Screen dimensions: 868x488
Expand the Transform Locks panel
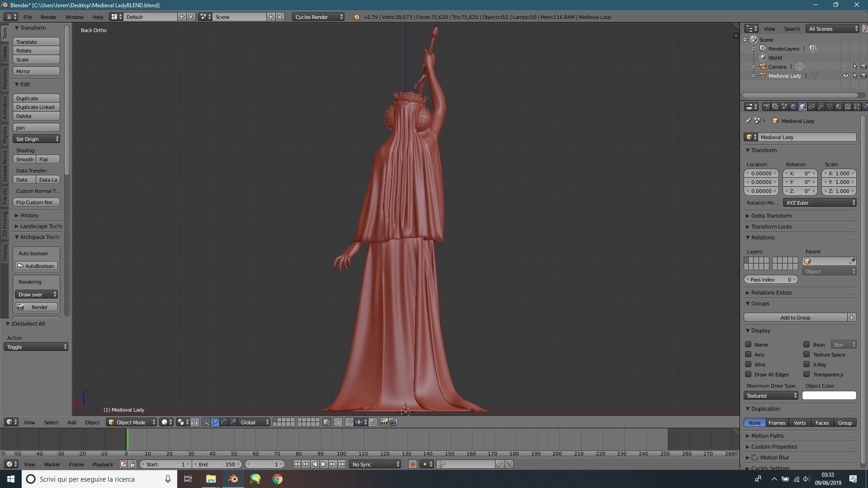771,226
